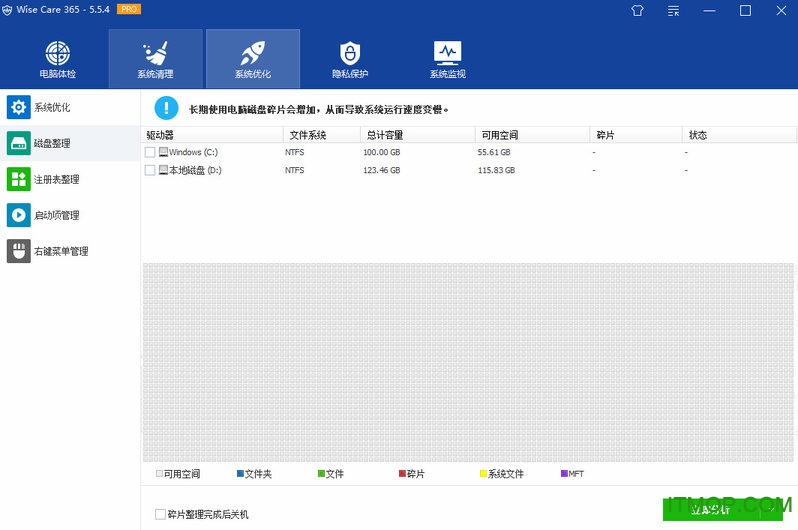
Task: Click the blue 文件夹 legend swatch
Action: [x=240, y=473]
